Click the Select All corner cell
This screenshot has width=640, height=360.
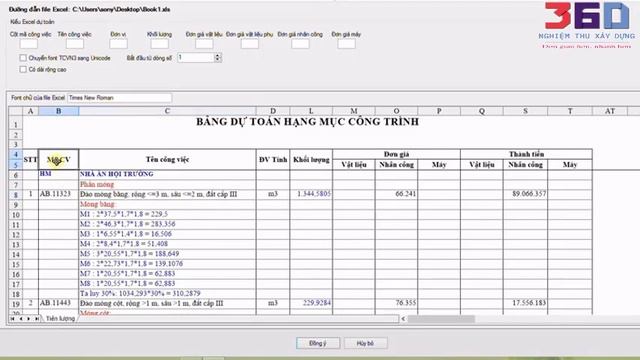16,111
